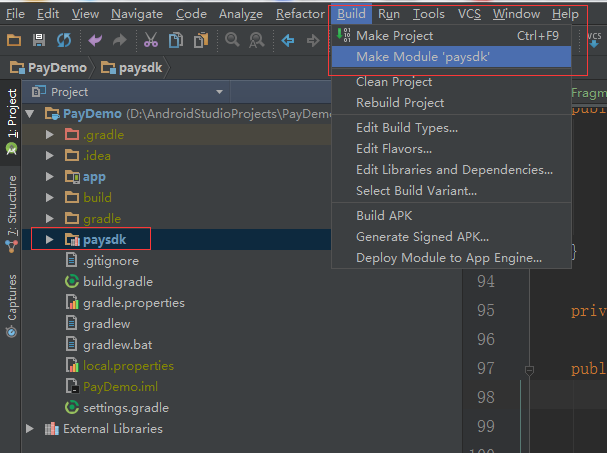Screen dimensions: 607x453
Task: Click the build.gradle file icon
Action: (72, 281)
